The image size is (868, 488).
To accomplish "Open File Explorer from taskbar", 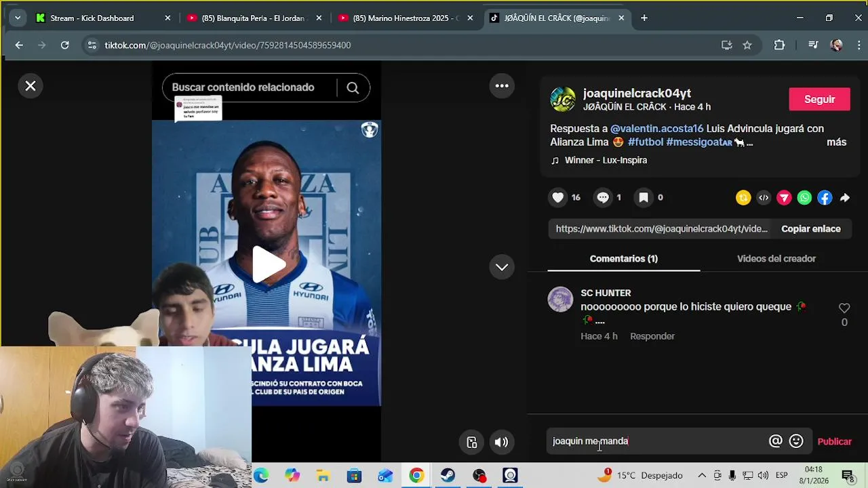I will [323, 476].
